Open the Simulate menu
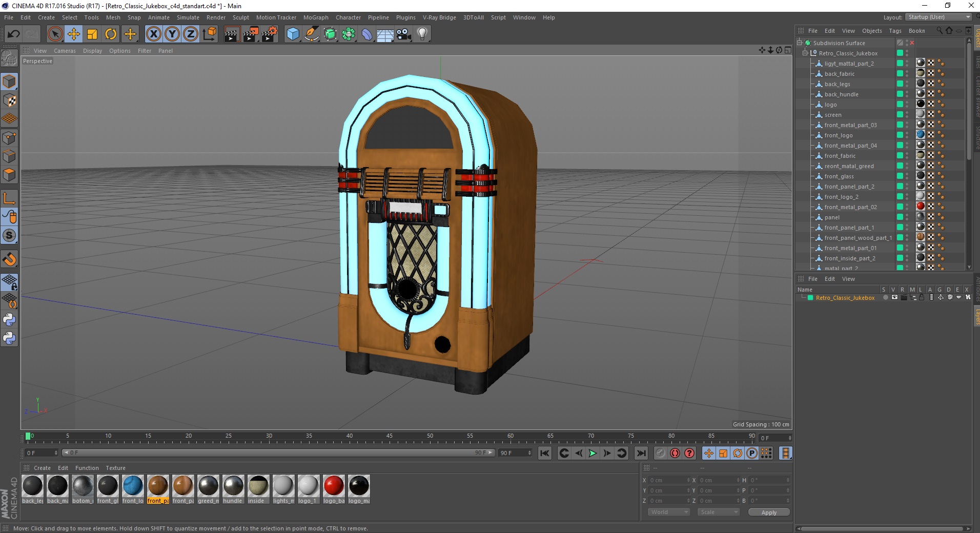Viewport: 980px width, 533px height. pos(188,17)
